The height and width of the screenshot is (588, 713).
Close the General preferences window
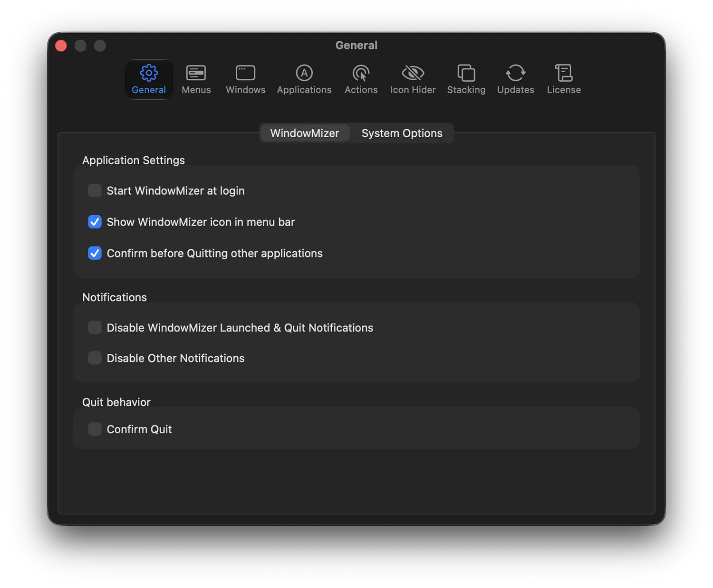click(x=61, y=46)
